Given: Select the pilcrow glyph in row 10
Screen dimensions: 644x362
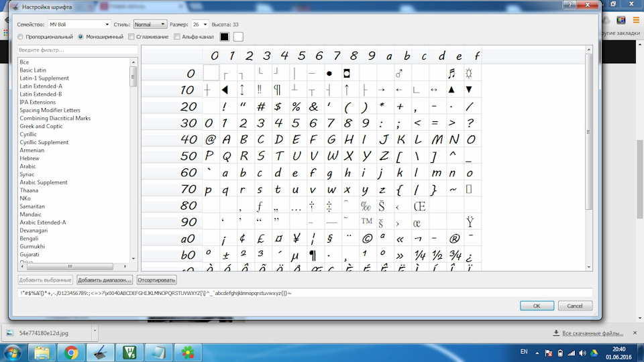Looking at the screenshot, I should coord(277,90).
